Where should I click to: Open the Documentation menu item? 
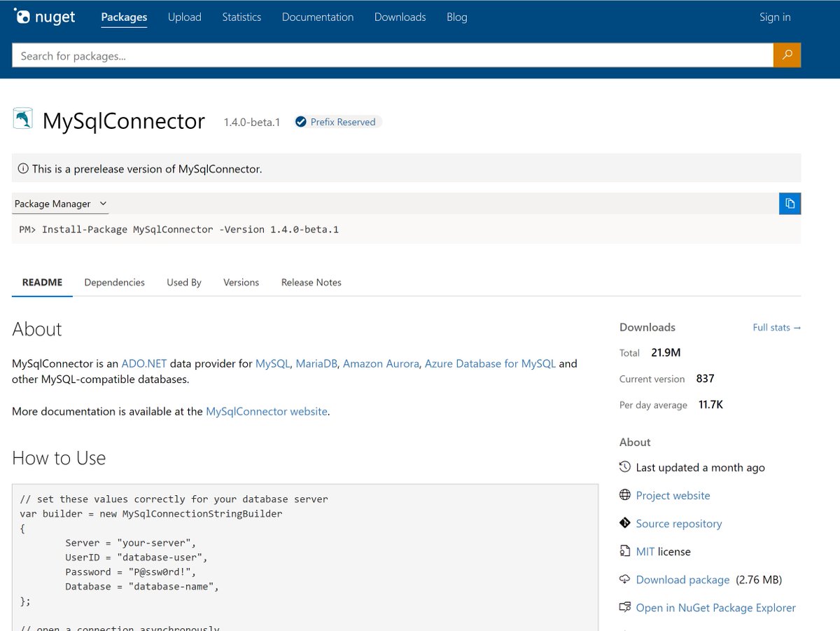pos(318,17)
